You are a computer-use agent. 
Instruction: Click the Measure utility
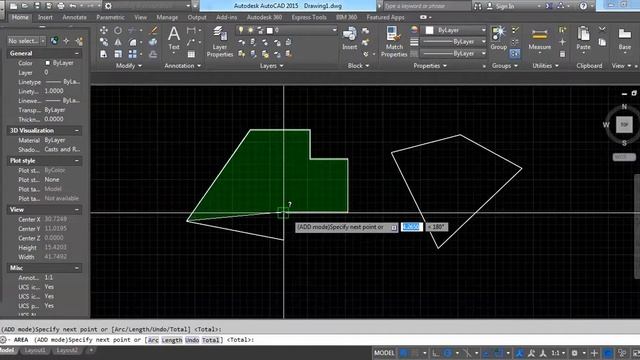[540, 39]
